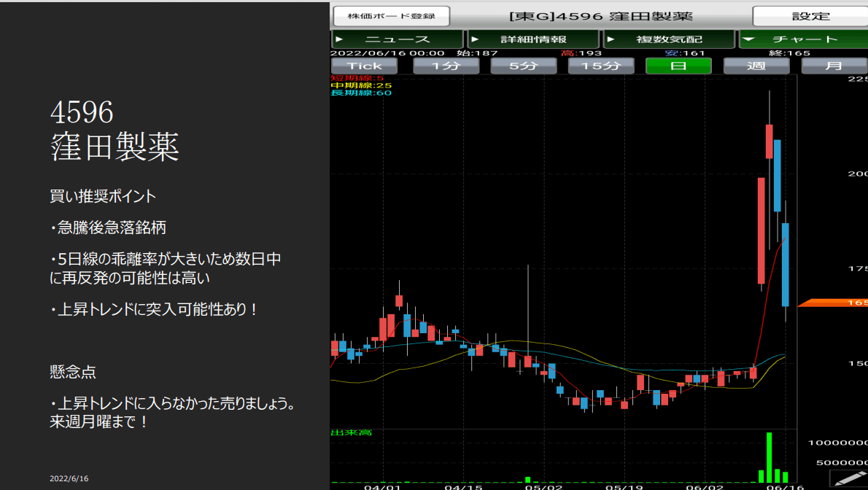Image resolution: width=868 pixels, height=490 pixels.
Task: Click the slide title 4596 窪田製薬
Action: click(x=115, y=130)
